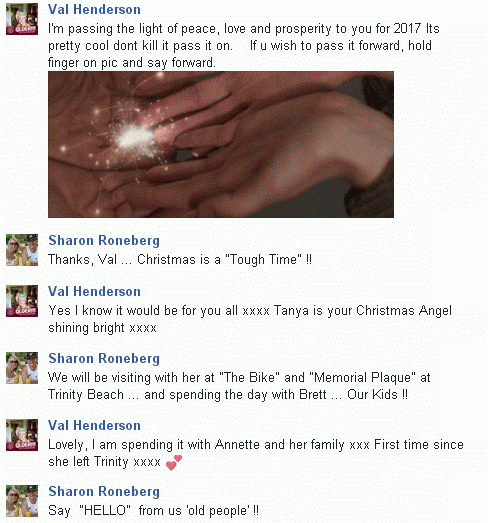Click the Sharon Roneberg name above "Thanks, Val"
488x523 pixels.
104,240
